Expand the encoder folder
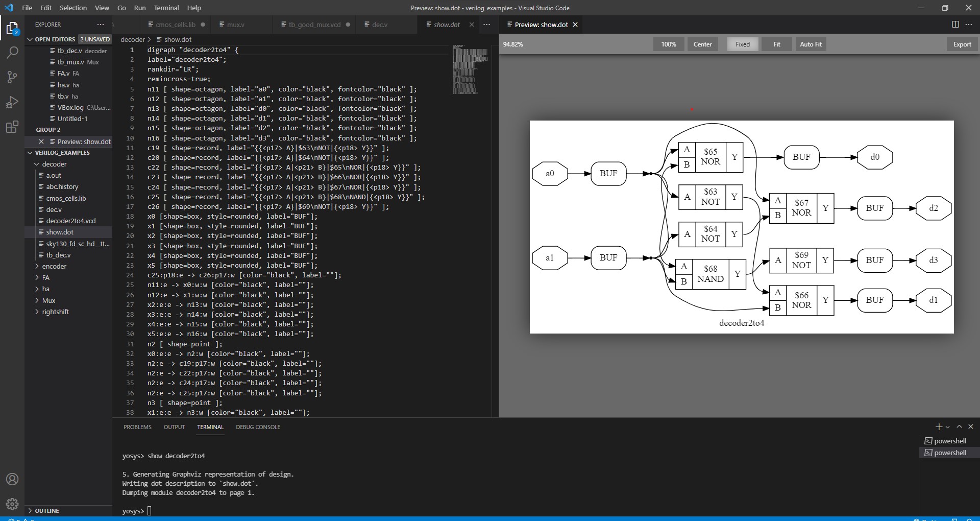Image resolution: width=980 pixels, height=521 pixels. click(x=54, y=266)
